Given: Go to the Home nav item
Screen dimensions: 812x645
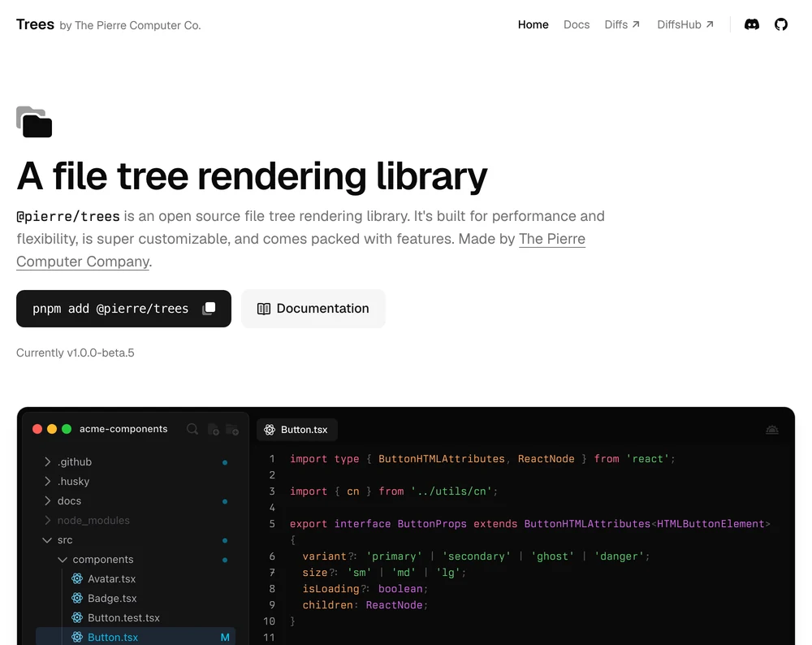Looking at the screenshot, I should pos(533,24).
